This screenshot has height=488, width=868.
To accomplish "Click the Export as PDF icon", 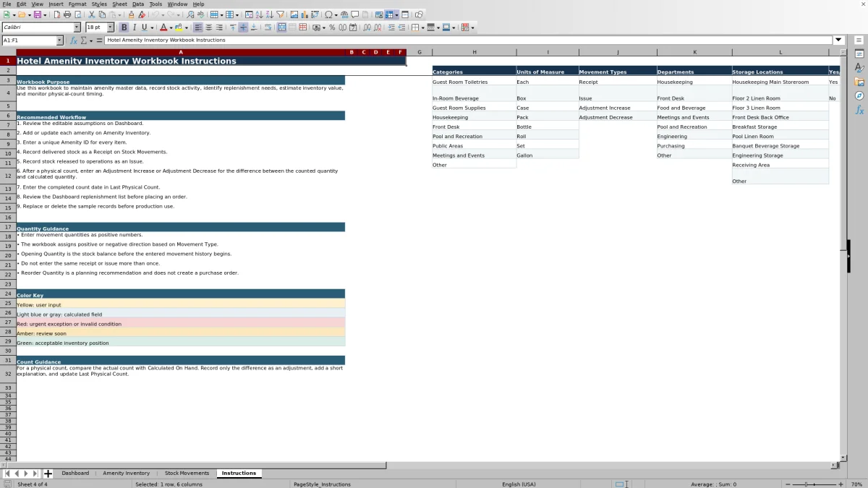I will (x=56, y=14).
